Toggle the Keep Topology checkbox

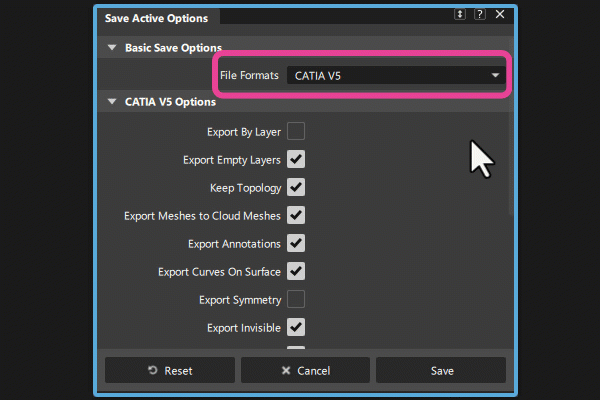296,187
